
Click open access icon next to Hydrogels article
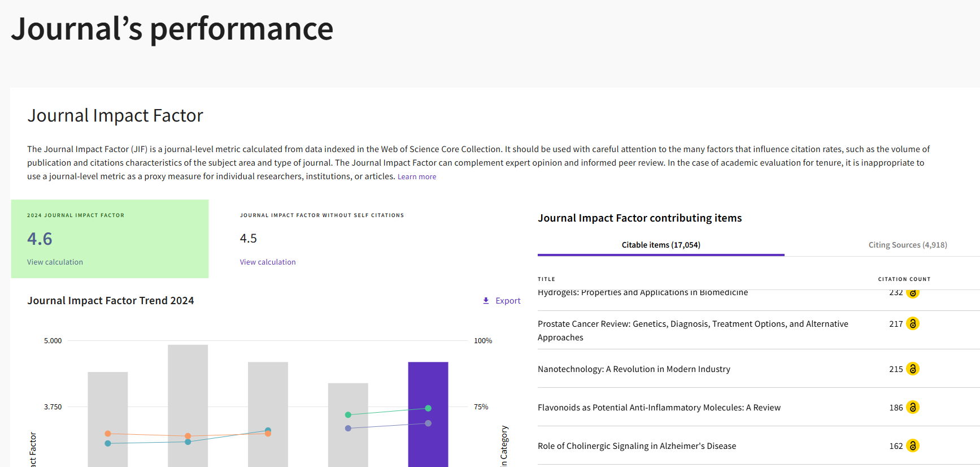912,293
